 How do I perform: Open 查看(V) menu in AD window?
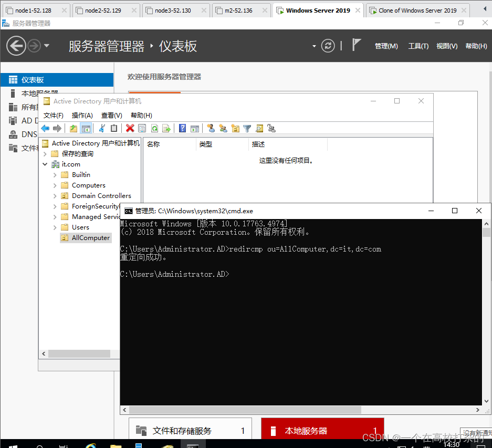click(x=112, y=115)
